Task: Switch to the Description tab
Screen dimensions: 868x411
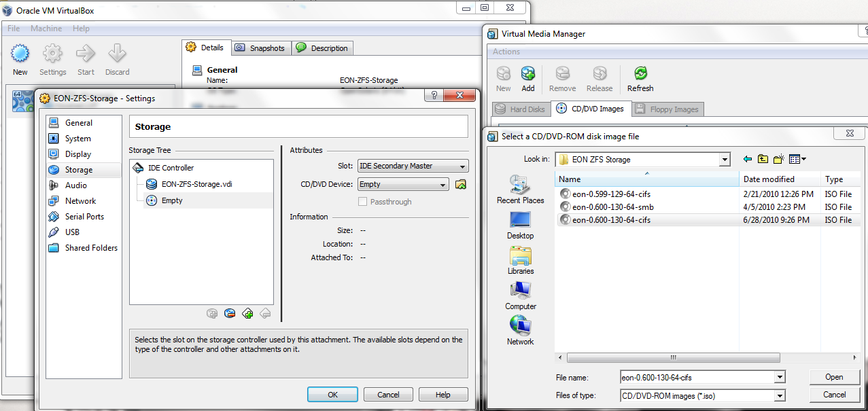Action: pos(322,48)
